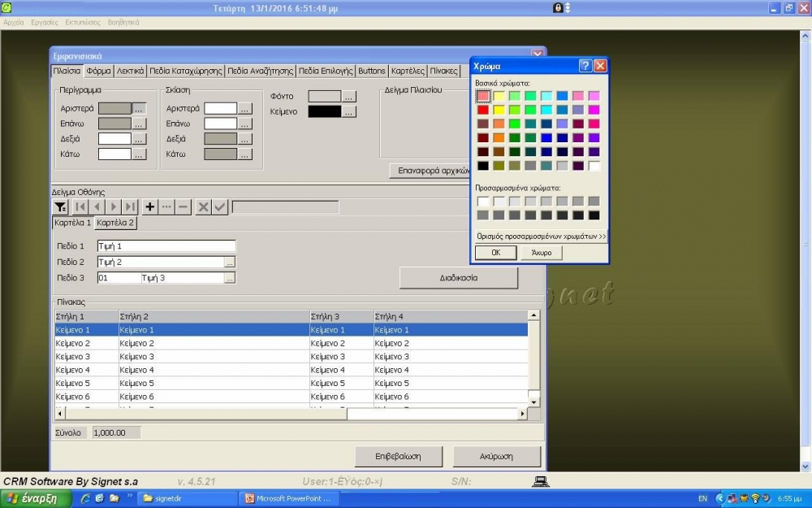Open the Αρχεία menu
The image size is (812, 508).
point(14,22)
